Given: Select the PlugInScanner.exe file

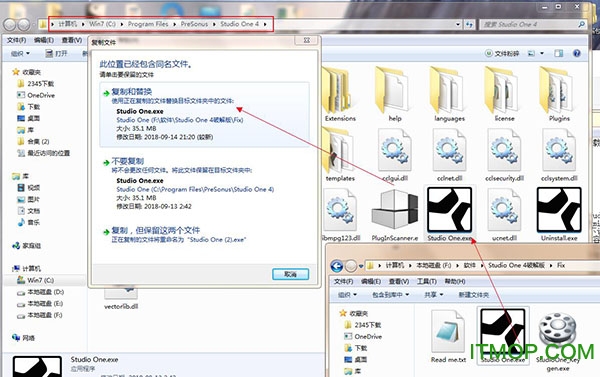Looking at the screenshot, I should pyautogui.click(x=395, y=215).
